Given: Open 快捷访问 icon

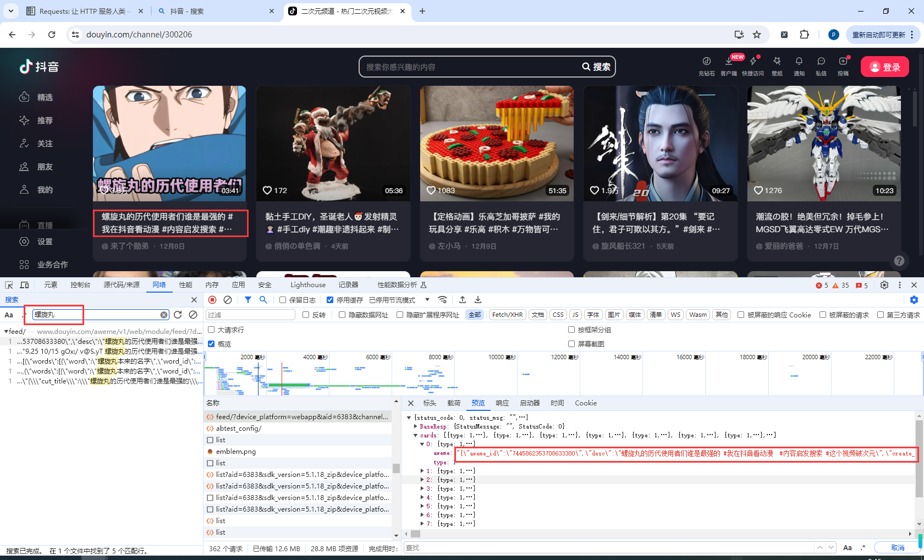Looking at the screenshot, I should 753,66.
